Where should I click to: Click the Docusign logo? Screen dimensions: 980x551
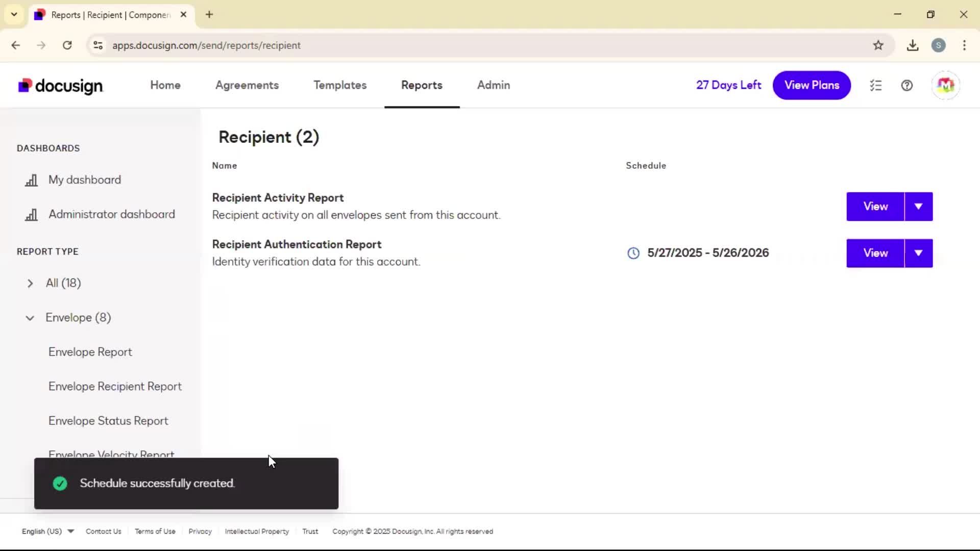(x=60, y=86)
